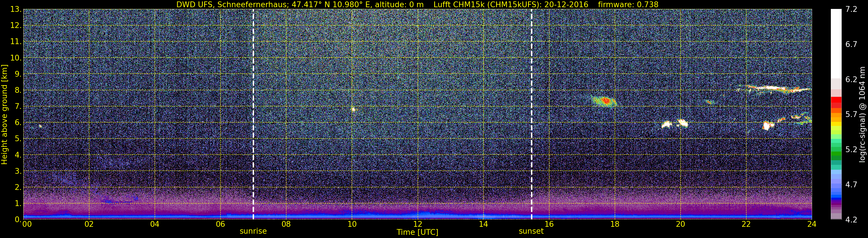
Task: Click the small white cloud spot at 10 UTC
Action: [353, 109]
